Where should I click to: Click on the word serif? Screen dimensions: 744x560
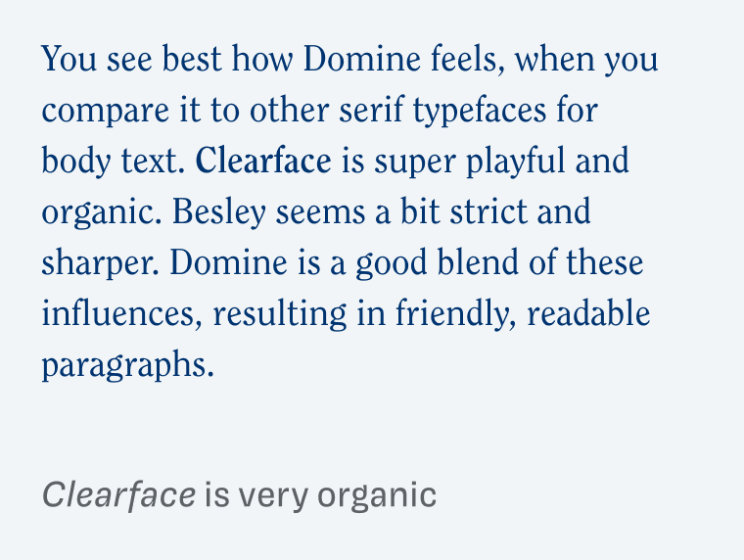[371, 110]
